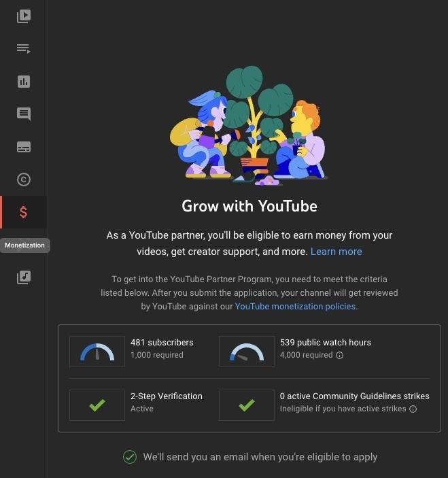448x478 pixels.
Task: Click the Grow with YouTube heading
Action: [249, 206]
